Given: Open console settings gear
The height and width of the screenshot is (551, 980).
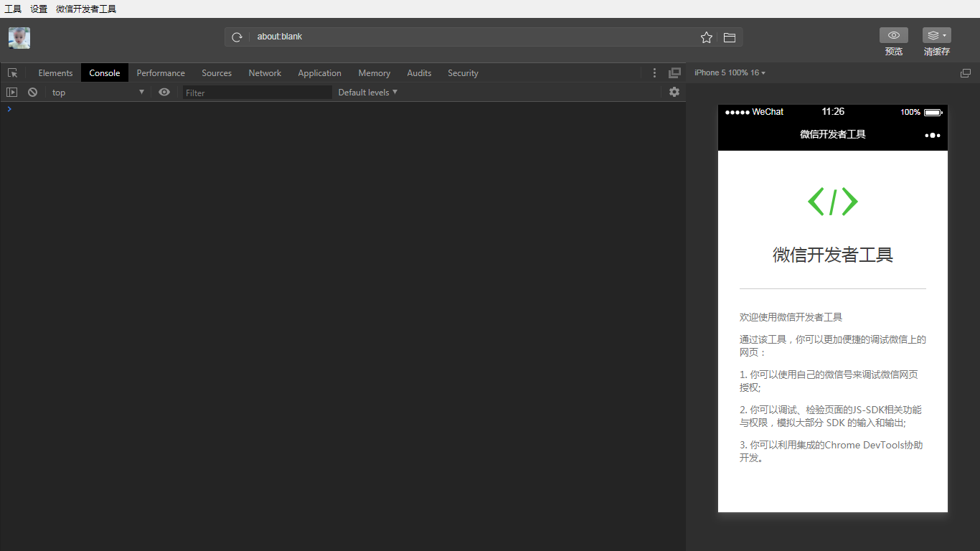Looking at the screenshot, I should [674, 93].
